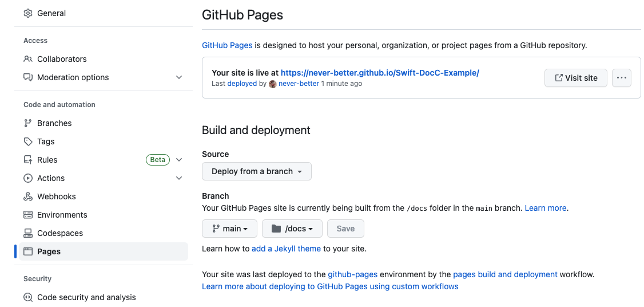This screenshot has height=307, width=644.
Task: Click the Beta badge next to Rules
Action: (x=158, y=160)
